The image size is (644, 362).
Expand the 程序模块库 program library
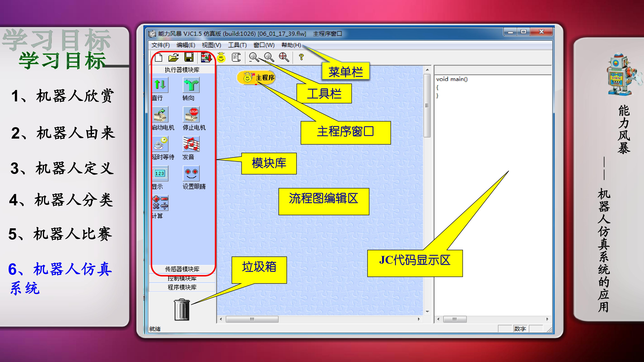click(x=182, y=287)
